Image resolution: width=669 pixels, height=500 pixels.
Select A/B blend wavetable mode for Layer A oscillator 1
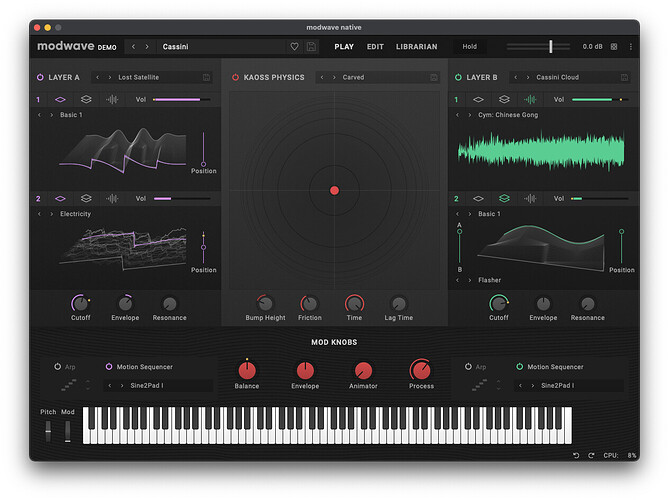pyautogui.click(x=86, y=99)
